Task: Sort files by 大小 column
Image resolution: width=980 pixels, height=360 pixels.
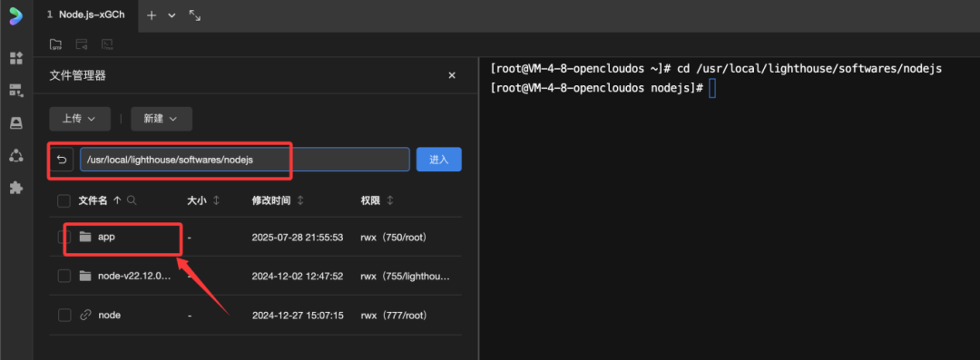Action: tap(217, 200)
